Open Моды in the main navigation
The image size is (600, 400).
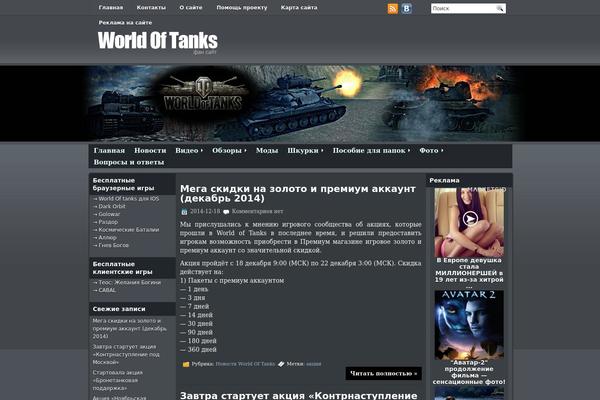point(267,150)
